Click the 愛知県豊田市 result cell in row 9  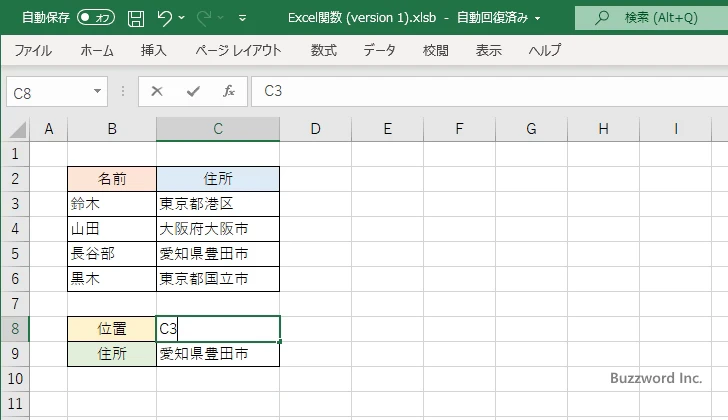point(218,354)
